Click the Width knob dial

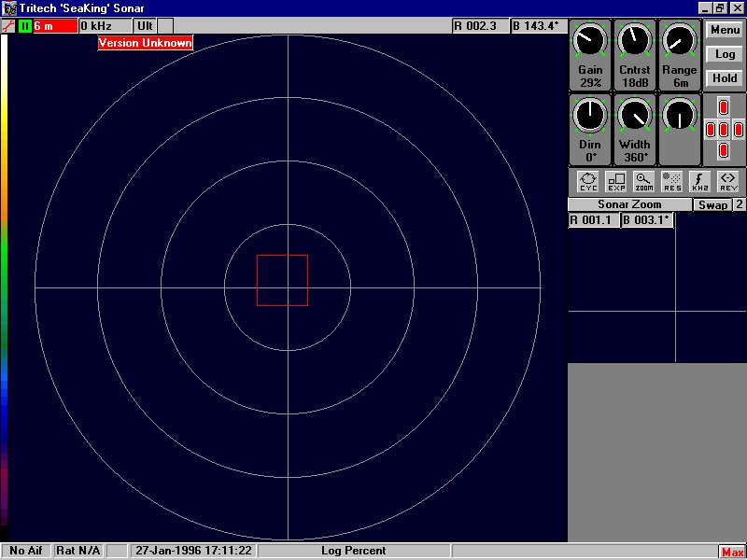635,117
